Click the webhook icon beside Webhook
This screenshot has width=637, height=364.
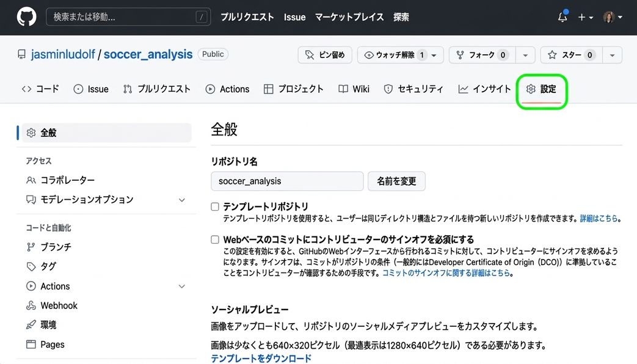(x=31, y=305)
